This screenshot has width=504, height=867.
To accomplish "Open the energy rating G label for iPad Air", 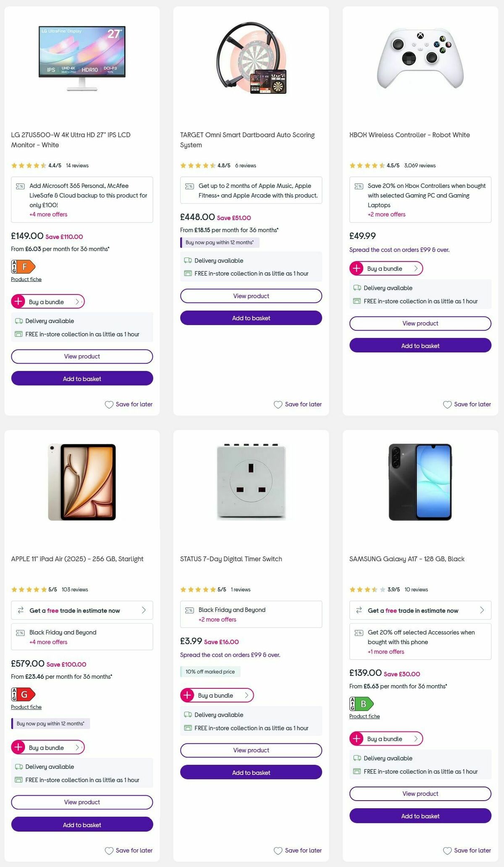I will [23, 694].
